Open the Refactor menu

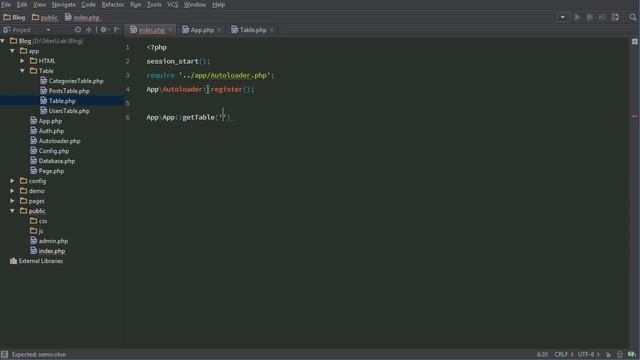pyautogui.click(x=113, y=4)
